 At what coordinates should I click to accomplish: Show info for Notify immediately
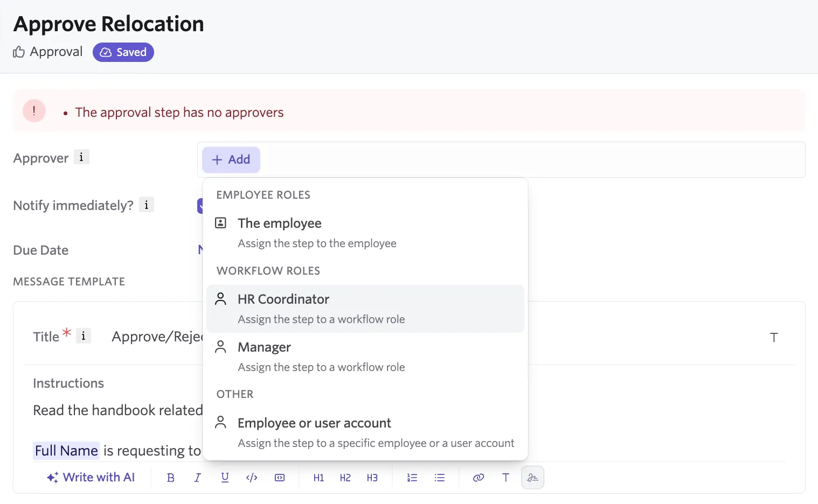click(147, 205)
